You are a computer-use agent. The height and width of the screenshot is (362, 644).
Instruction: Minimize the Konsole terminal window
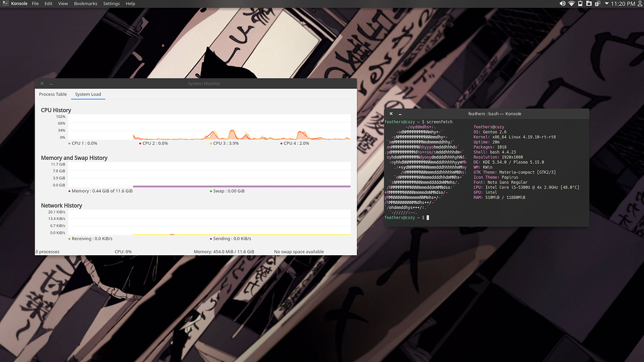click(x=400, y=114)
